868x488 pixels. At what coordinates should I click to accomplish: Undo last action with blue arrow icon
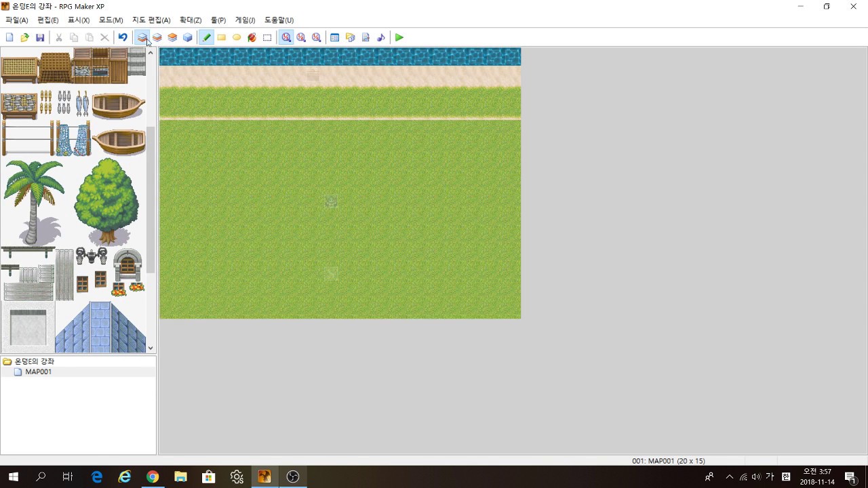[x=123, y=37]
